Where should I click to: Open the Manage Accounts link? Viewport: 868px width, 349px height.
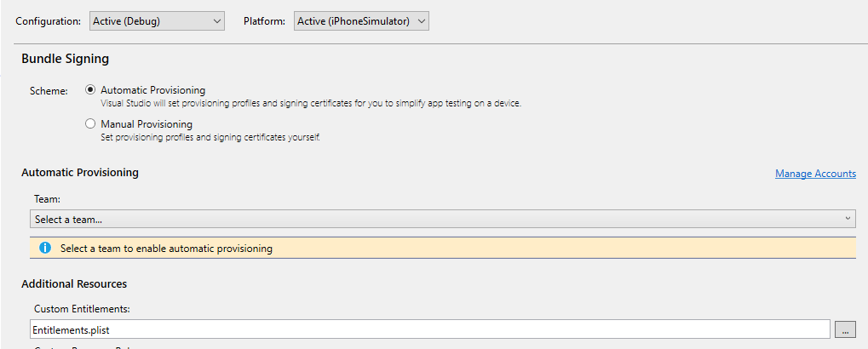point(815,174)
